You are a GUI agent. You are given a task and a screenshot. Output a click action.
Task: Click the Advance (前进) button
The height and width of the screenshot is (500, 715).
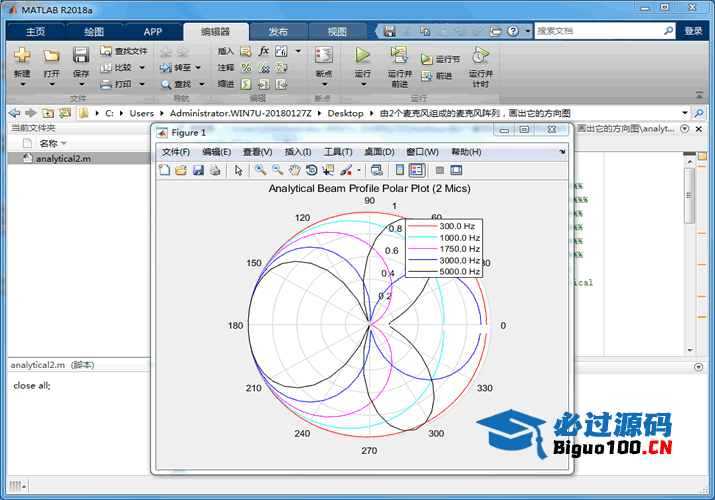click(436, 76)
